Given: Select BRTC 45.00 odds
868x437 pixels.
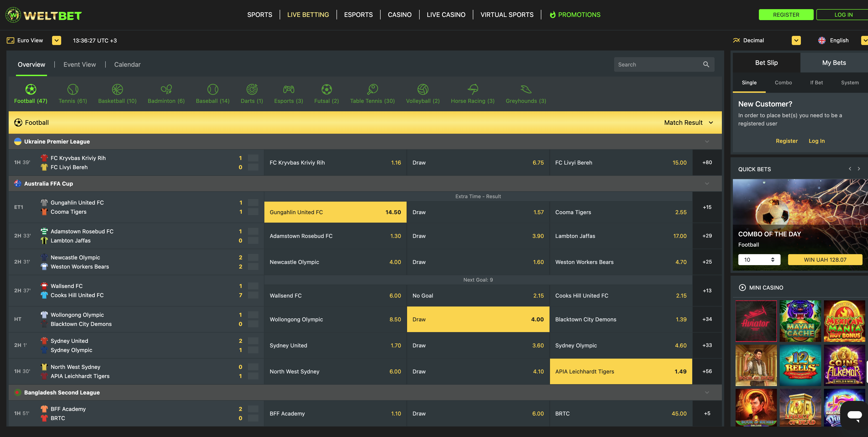Looking at the screenshot, I should tap(621, 414).
